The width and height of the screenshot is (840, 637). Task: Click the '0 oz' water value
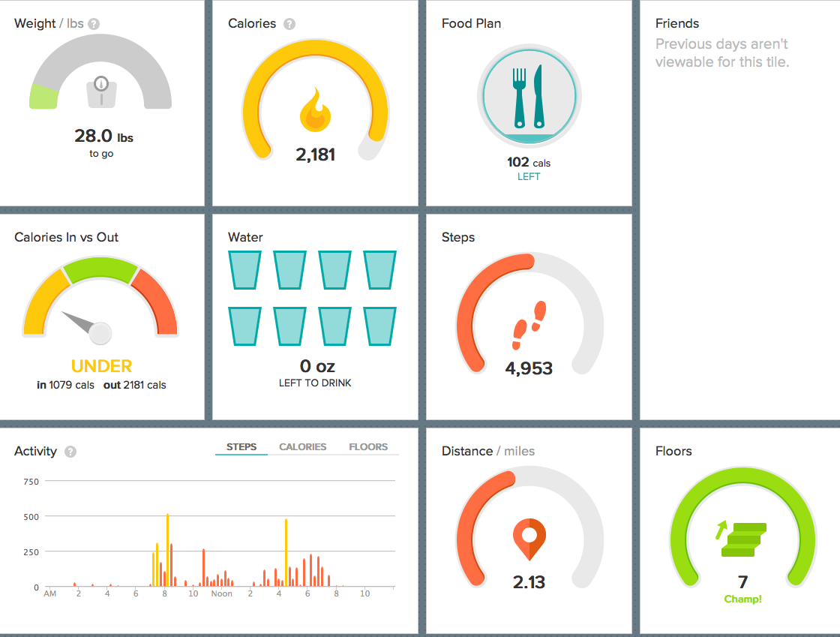(x=317, y=366)
